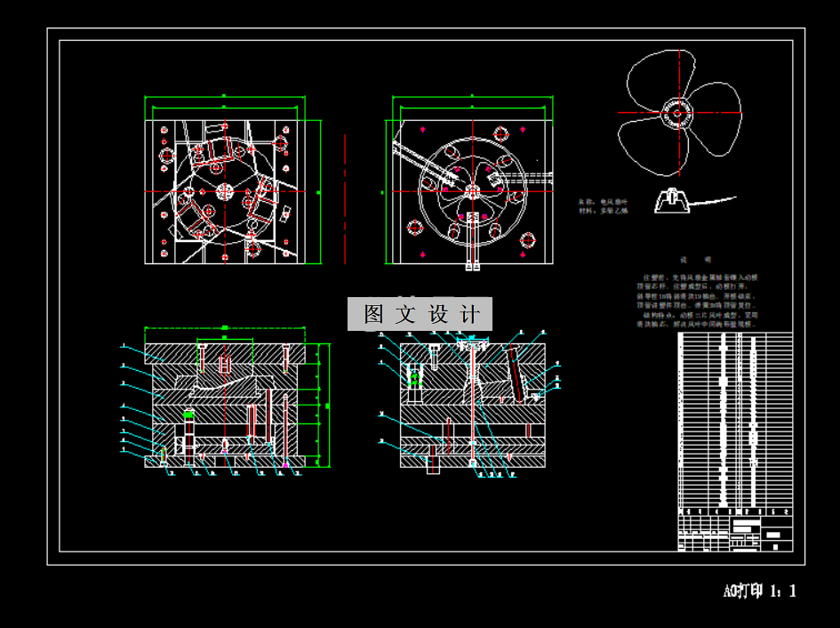Select the fan hub side-profile sketch
This screenshot has height=628, width=840.
click(695, 200)
